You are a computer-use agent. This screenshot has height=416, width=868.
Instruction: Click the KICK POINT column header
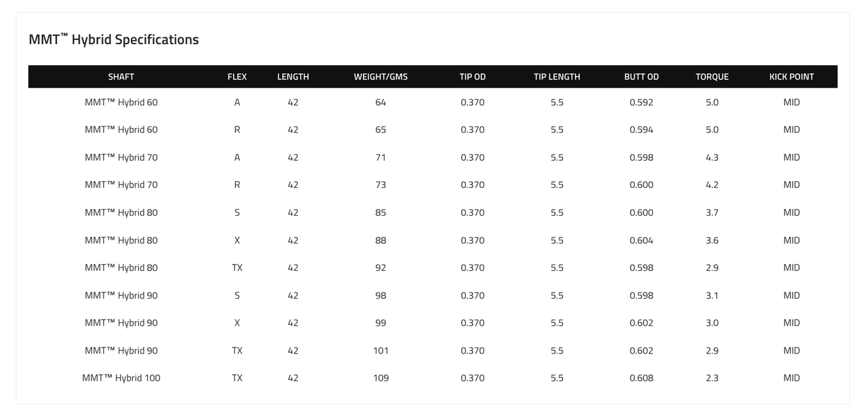coord(791,77)
